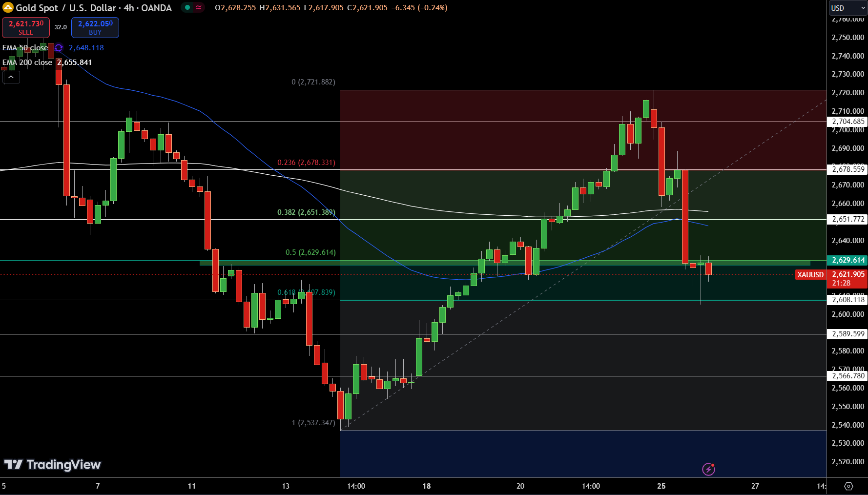Click the 32.0 spread value
Screen dimensions: 868x495
(x=61, y=27)
